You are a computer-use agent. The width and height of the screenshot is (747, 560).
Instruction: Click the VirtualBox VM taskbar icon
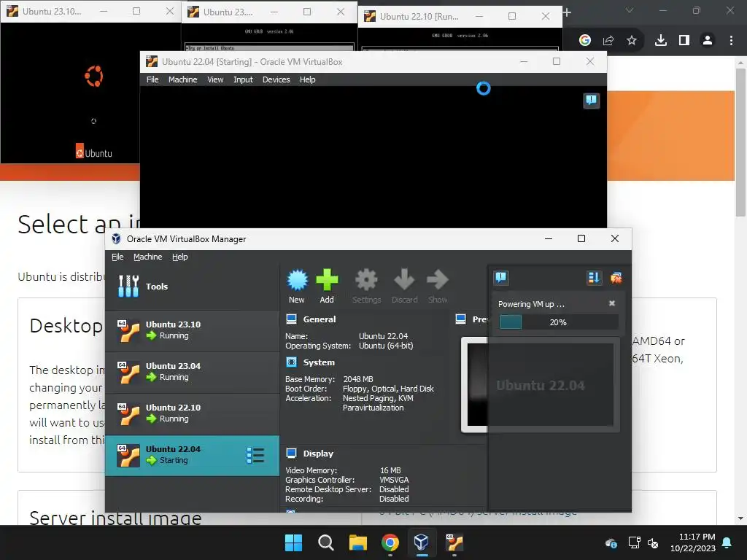point(454,542)
